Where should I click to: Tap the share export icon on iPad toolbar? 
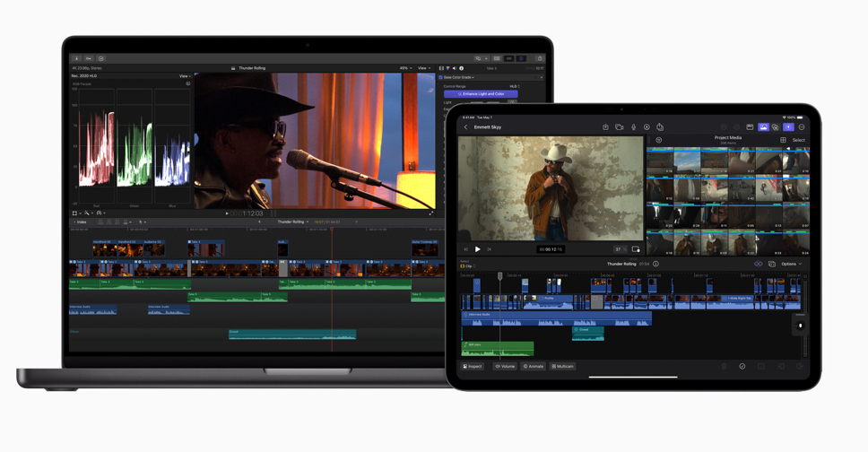[660, 127]
